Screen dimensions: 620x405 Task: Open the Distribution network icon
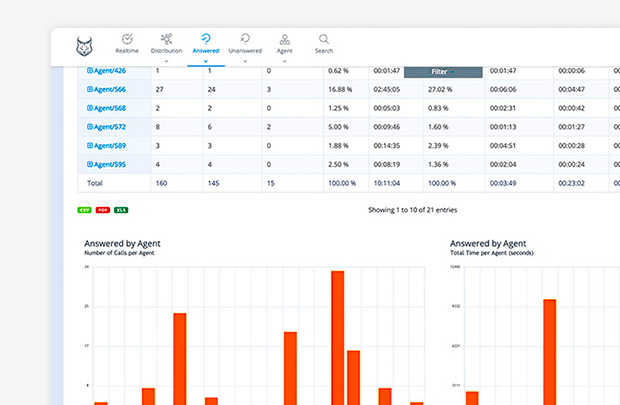(166, 39)
